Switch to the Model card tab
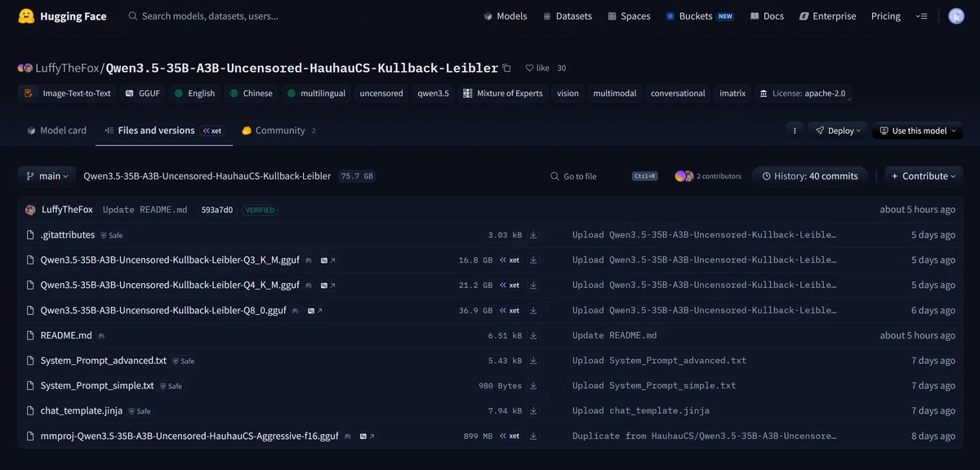 pyautogui.click(x=57, y=131)
